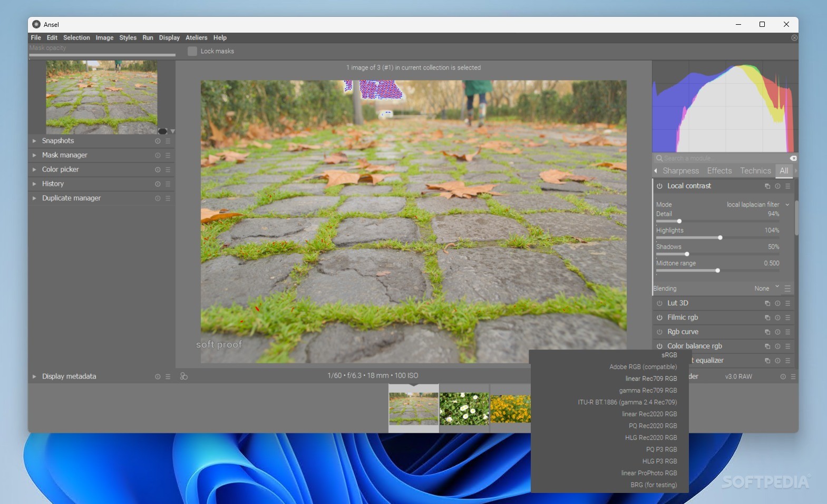The height and width of the screenshot is (504, 827).
Task: Open presets menu of Lut 3D module
Action: [787, 303]
